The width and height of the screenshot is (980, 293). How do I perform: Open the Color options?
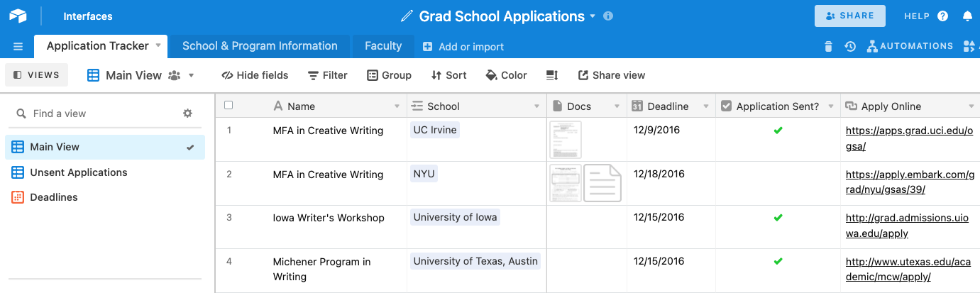click(506, 75)
